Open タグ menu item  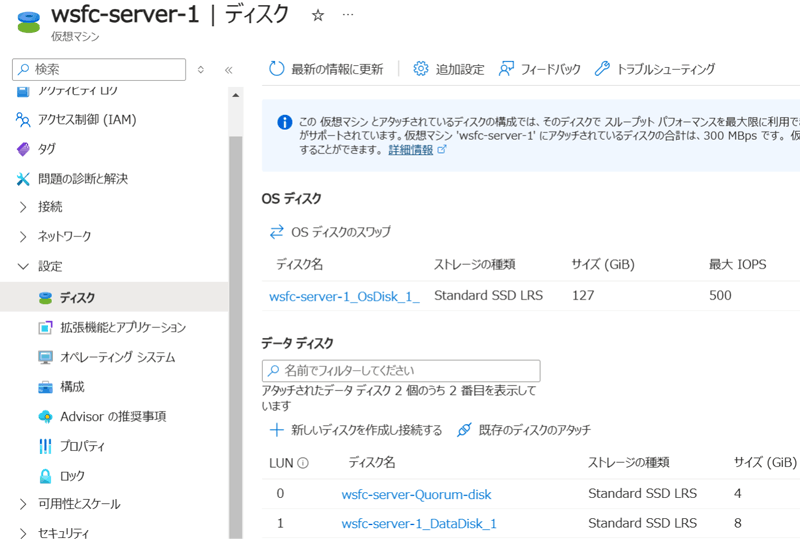[x=36, y=149]
